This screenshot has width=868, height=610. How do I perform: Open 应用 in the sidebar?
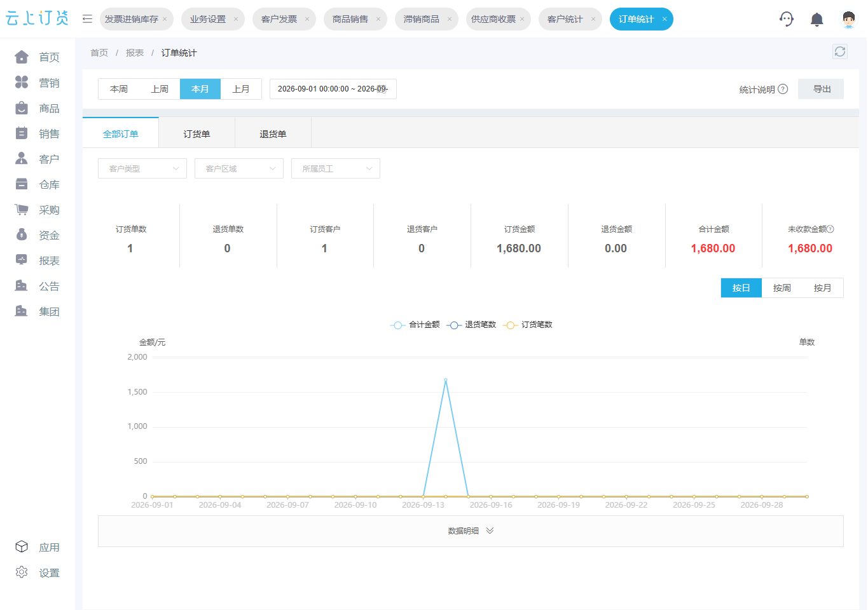click(x=38, y=547)
